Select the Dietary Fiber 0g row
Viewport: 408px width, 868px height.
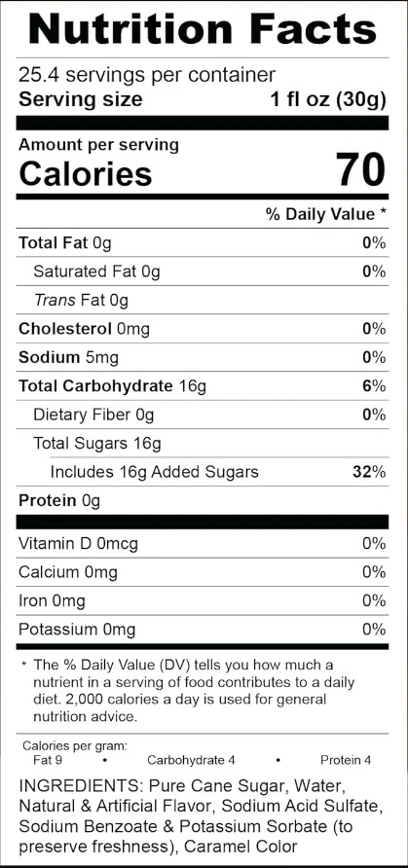point(203,416)
